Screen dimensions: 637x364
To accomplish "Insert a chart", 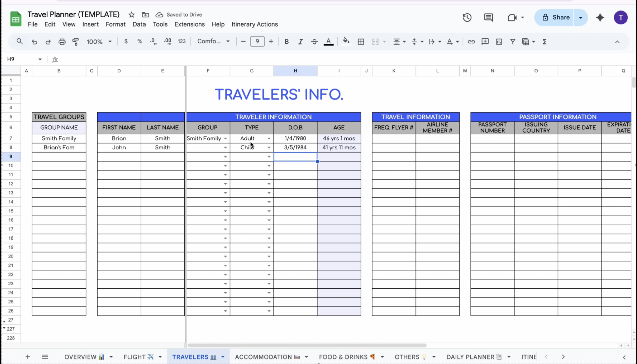I will point(499,42).
